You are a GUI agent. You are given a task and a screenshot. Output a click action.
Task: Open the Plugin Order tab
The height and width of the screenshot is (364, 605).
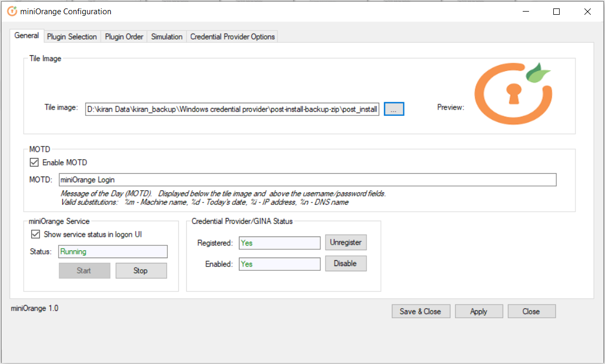tap(124, 36)
